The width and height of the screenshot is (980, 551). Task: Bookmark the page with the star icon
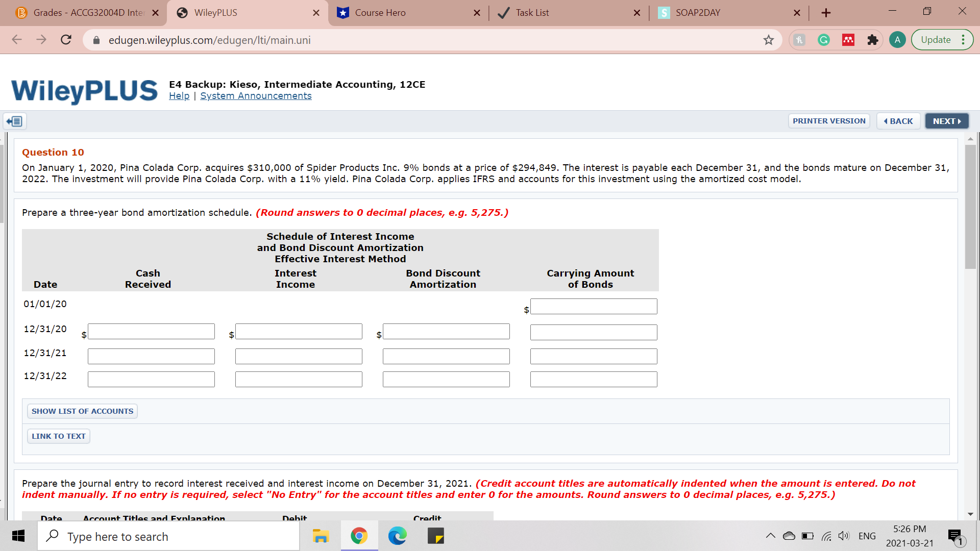(x=769, y=40)
